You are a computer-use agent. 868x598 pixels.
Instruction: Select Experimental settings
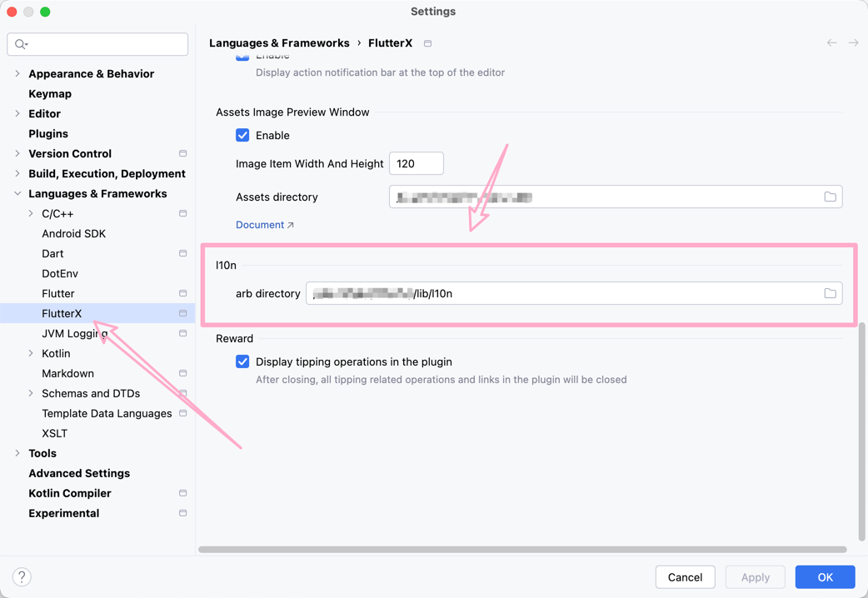tap(63, 513)
